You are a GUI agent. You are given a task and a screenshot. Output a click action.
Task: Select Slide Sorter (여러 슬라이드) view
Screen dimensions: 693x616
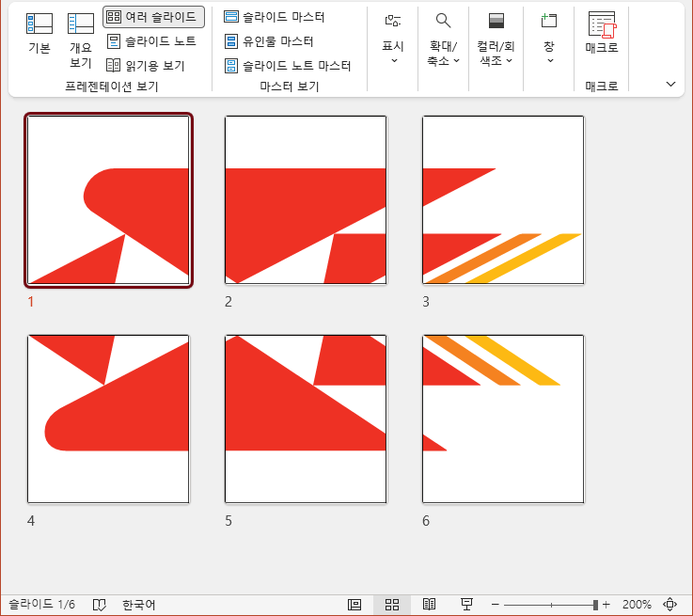point(154,17)
